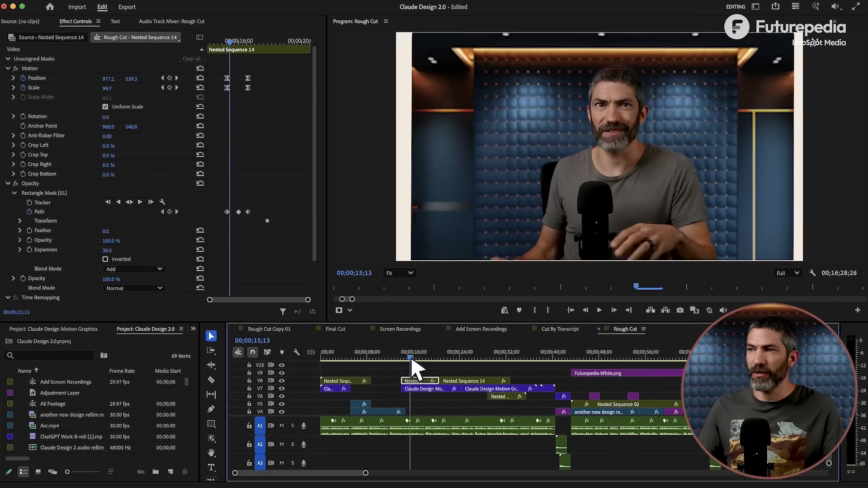Open the Full playback resolution dropdown
The image size is (868, 488).
coord(788,273)
